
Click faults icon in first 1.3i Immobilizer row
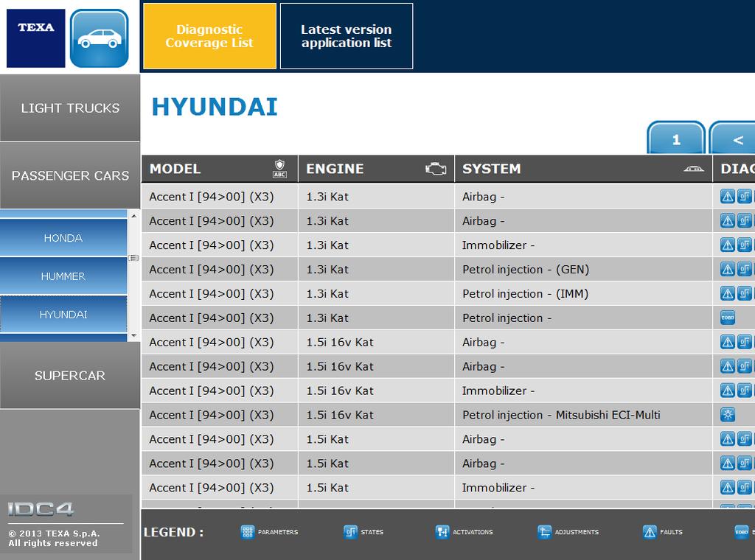click(x=727, y=245)
